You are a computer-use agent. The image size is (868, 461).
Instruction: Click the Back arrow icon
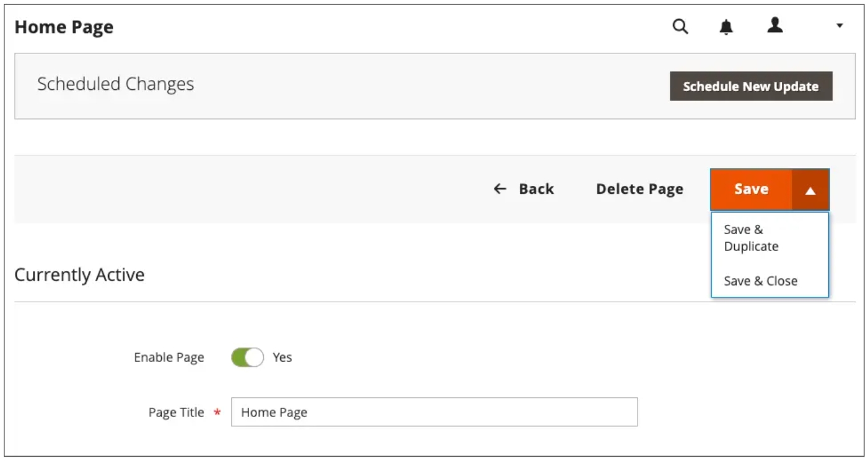pos(500,189)
